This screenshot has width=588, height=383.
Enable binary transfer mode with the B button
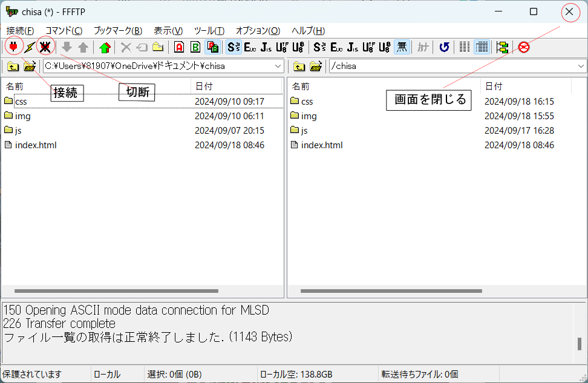[194, 47]
